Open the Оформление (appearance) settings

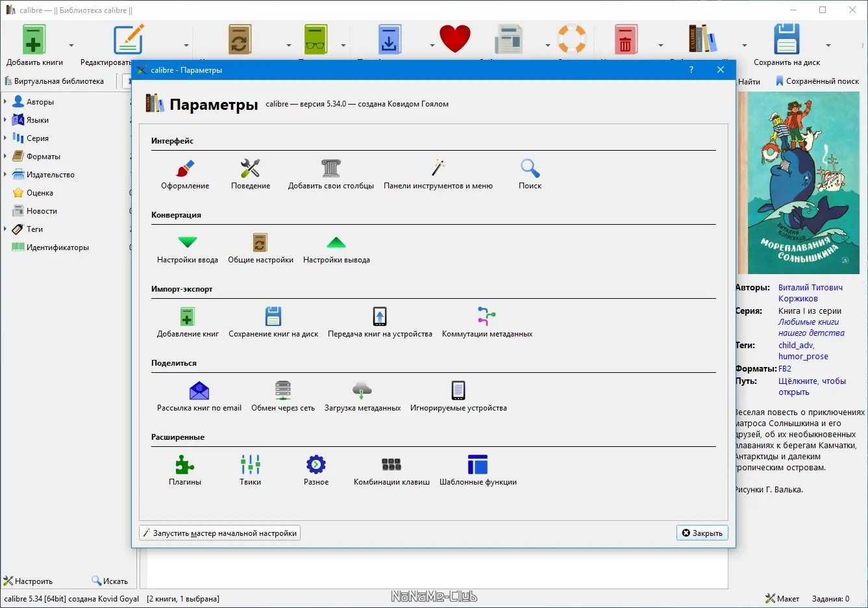(x=185, y=174)
